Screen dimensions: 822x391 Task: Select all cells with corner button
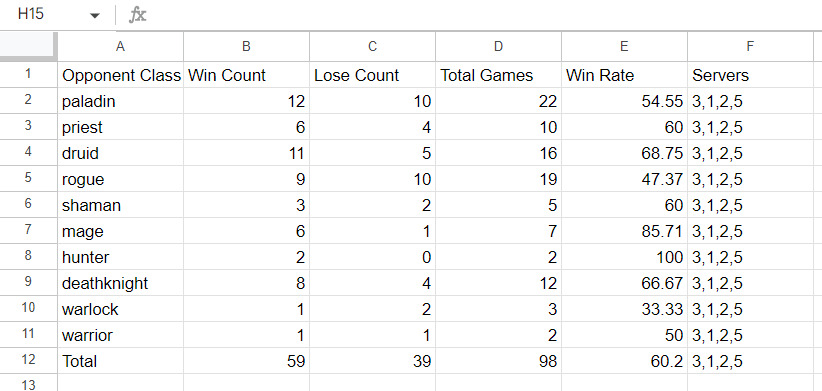click(28, 47)
